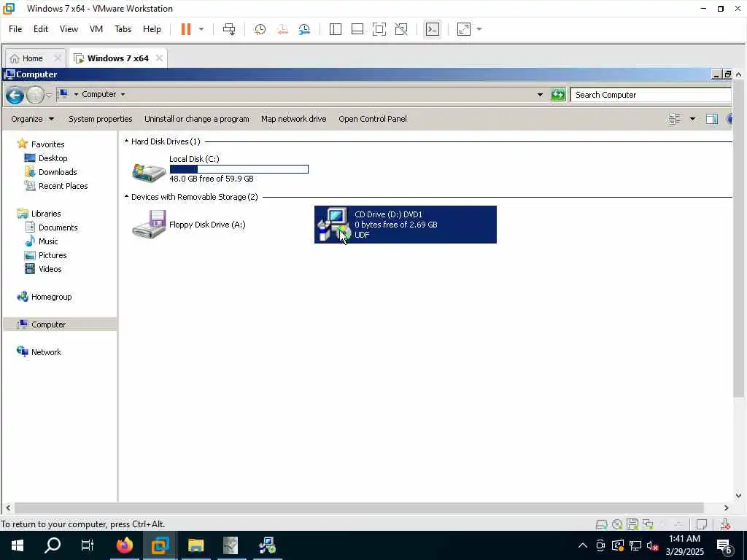Viewport: 747px width, 560px height.
Task: Open the Tabs menu
Action: click(123, 29)
